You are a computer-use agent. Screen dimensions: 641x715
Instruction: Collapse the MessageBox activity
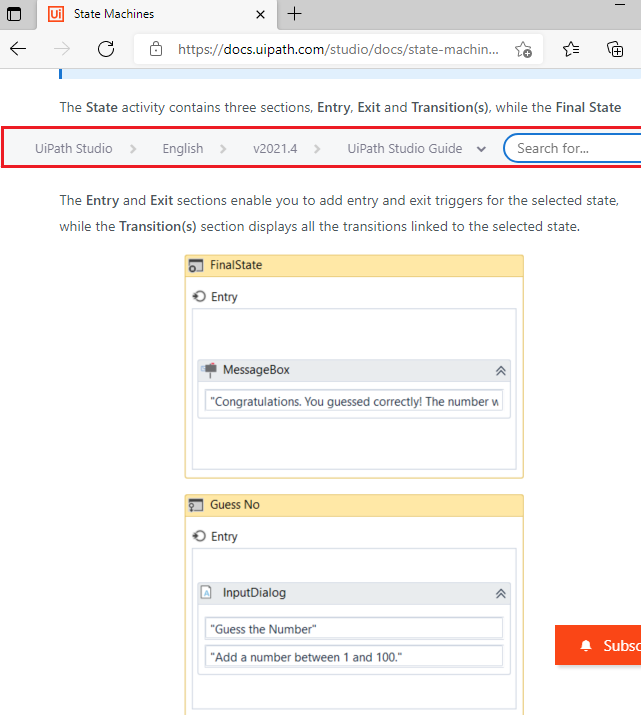pyautogui.click(x=501, y=371)
